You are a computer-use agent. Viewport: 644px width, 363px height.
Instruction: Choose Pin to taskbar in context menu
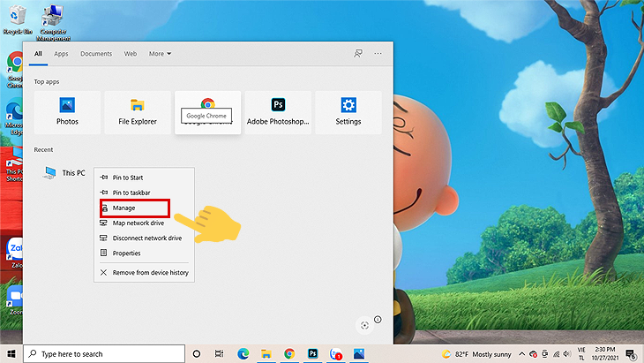pos(144,193)
